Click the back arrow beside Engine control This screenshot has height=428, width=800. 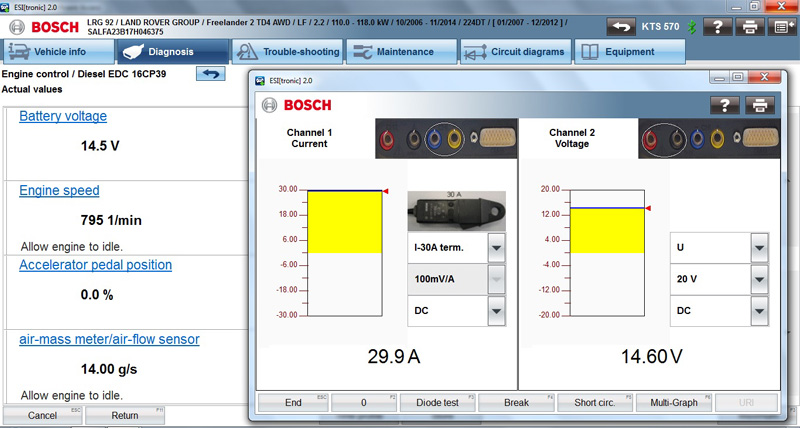(x=211, y=74)
